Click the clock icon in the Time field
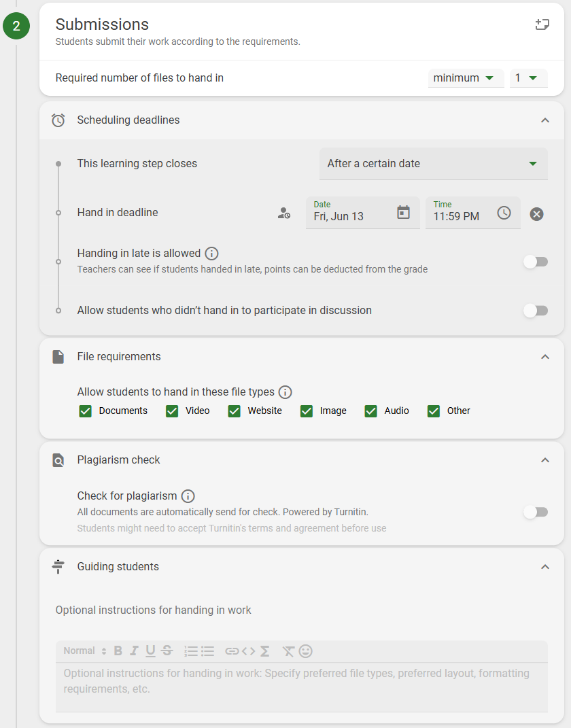 pyautogui.click(x=504, y=213)
